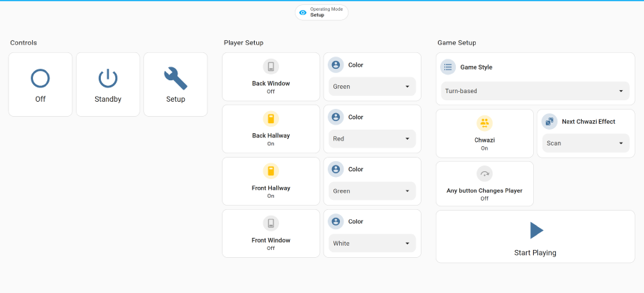Click the Off label in the Controls card
This screenshot has width=644, height=293.
40,99
